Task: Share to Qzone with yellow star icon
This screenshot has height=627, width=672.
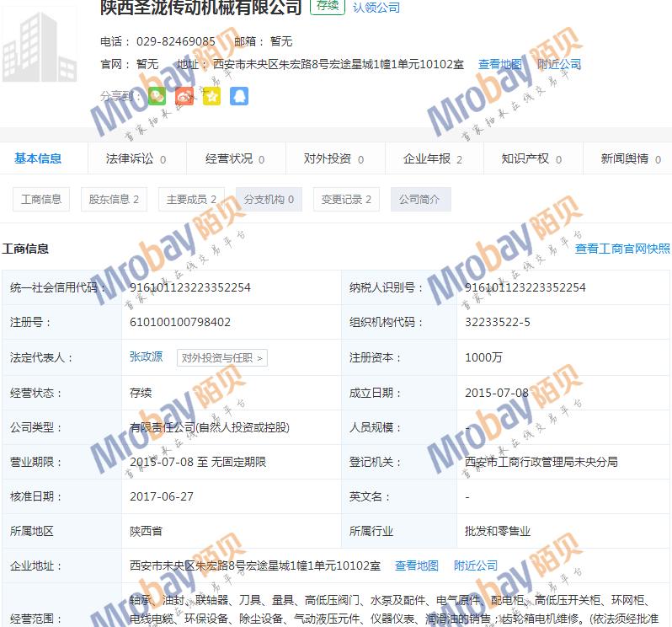Action: 211,96
